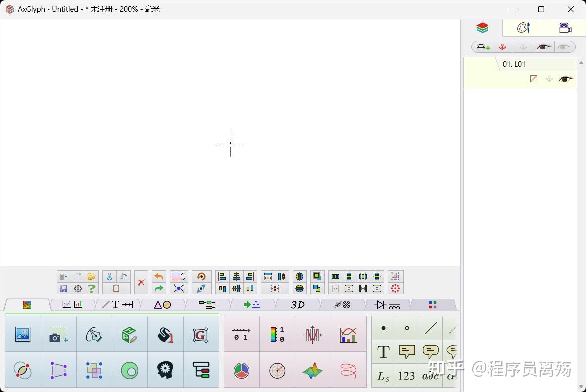
Task: Insert an image from file
Action: click(23, 334)
